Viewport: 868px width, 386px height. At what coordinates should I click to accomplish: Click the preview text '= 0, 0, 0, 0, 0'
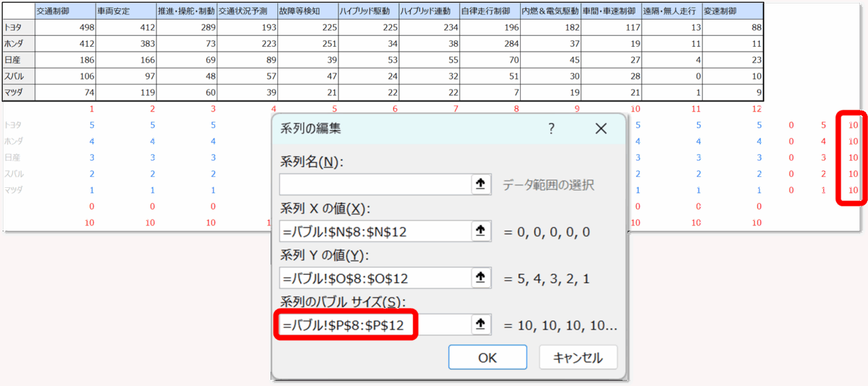coord(547,232)
